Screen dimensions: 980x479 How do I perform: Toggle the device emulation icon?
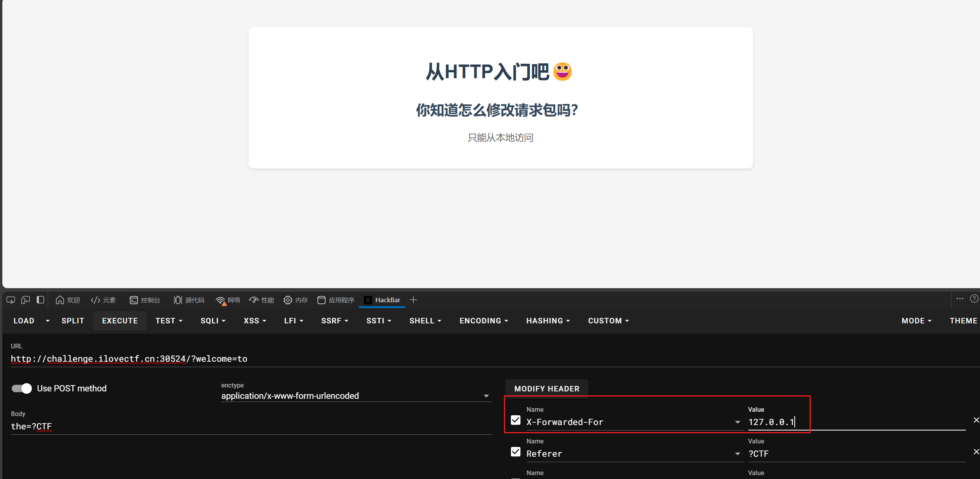[x=25, y=300]
